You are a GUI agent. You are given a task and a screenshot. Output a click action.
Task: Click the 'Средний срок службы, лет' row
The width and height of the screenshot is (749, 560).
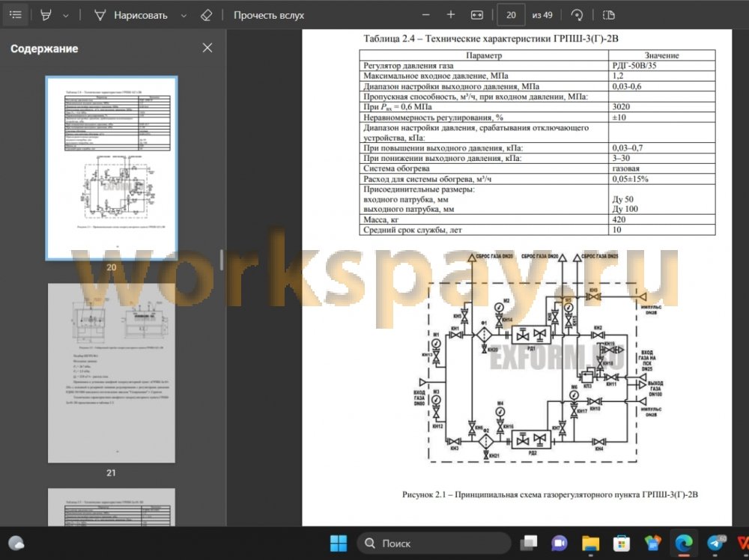pos(537,230)
